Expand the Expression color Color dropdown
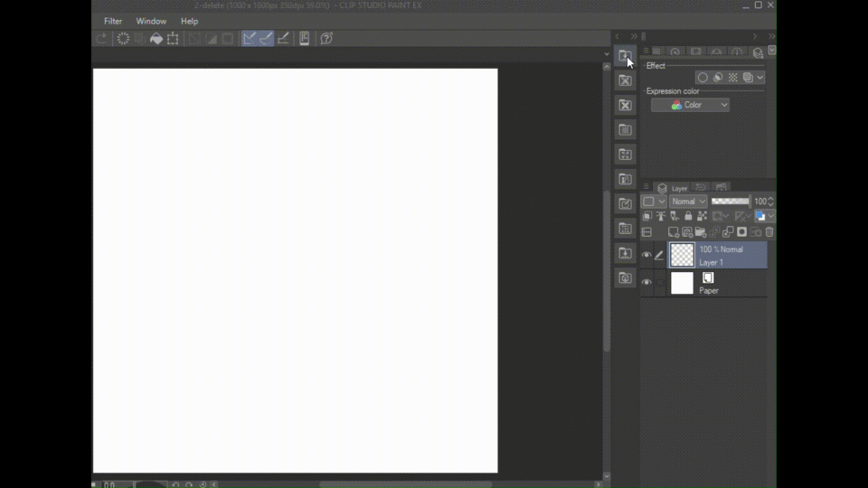The image size is (868, 488). coord(690,105)
